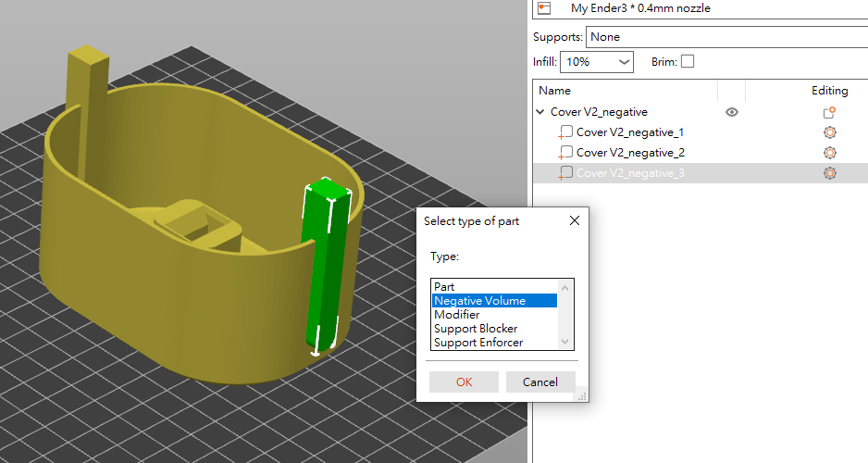868x463 pixels.
Task: Click the type list scroll up arrow
Action: [564, 287]
